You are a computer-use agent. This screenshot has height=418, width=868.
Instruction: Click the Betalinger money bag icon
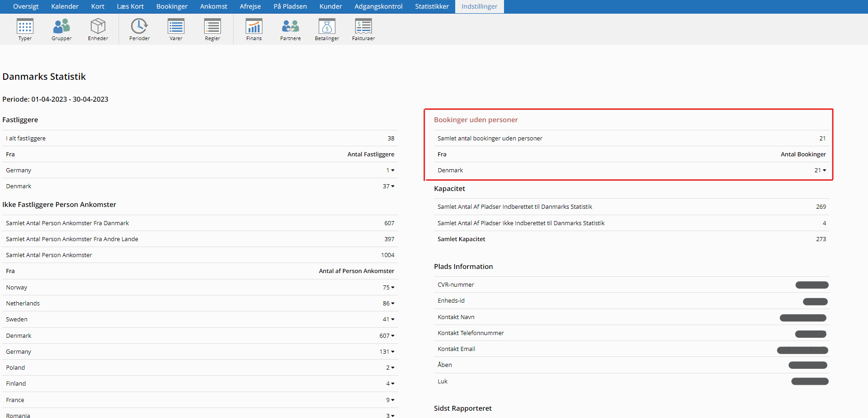pos(327,26)
